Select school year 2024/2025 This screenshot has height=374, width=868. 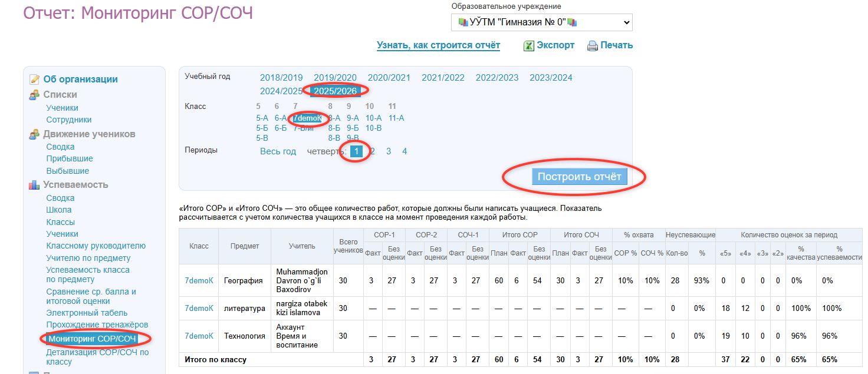281,91
